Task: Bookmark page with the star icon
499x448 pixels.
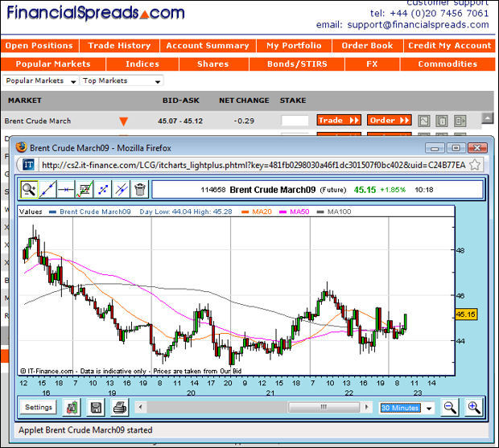Action: click(475, 165)
